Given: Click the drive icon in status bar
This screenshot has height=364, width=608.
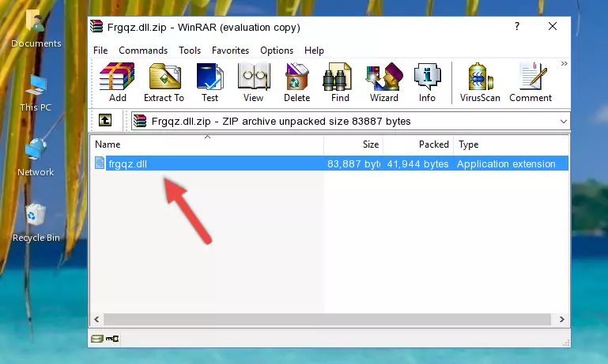Looking at the screenshot, I should [x=97, y=339].
